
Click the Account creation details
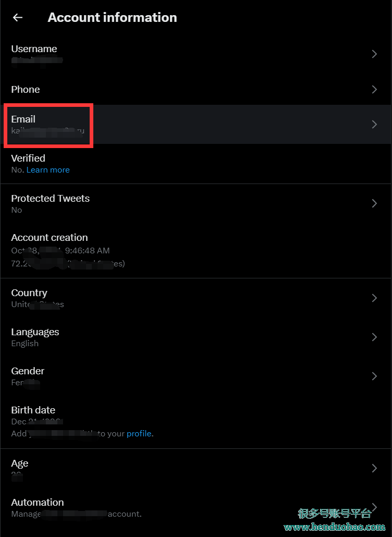(x=68, y=250)
